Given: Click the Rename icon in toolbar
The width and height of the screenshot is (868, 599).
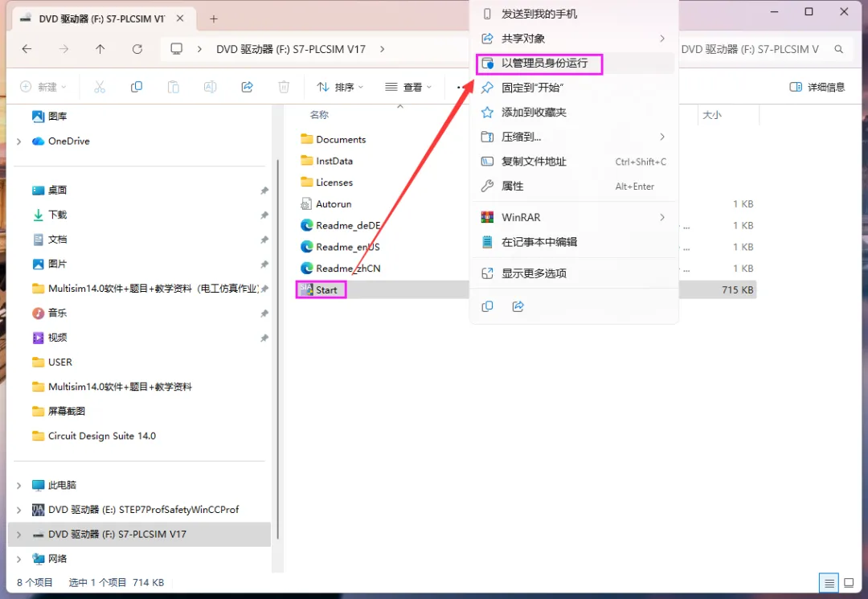Looking at the screenshot, I should coord(210,87).
